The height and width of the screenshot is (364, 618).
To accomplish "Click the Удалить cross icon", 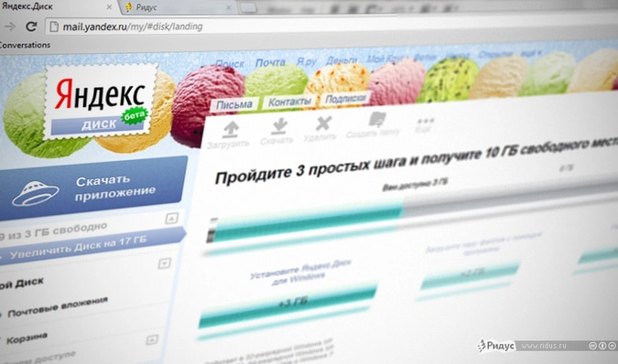I will pyautogui.click(x=323, y=123).
